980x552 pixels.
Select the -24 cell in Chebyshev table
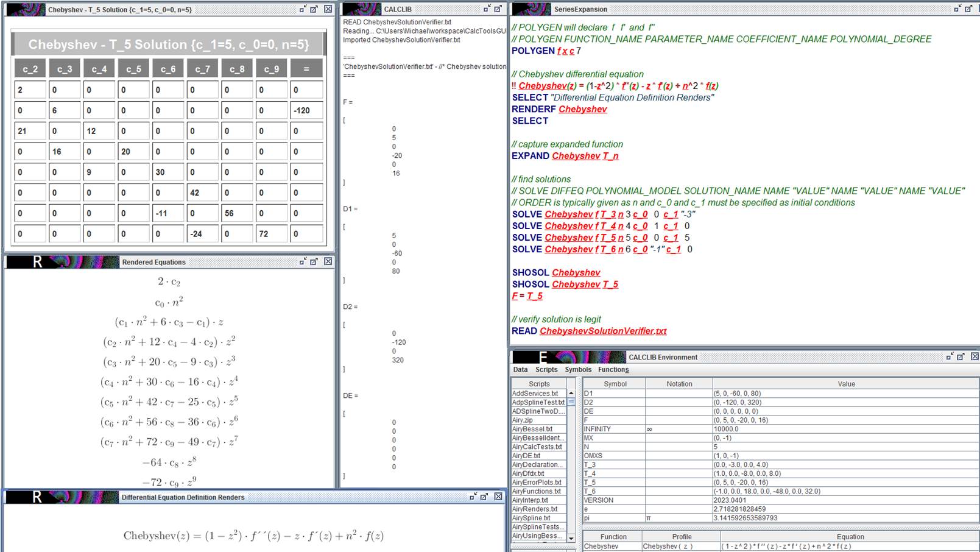point(203,234)
